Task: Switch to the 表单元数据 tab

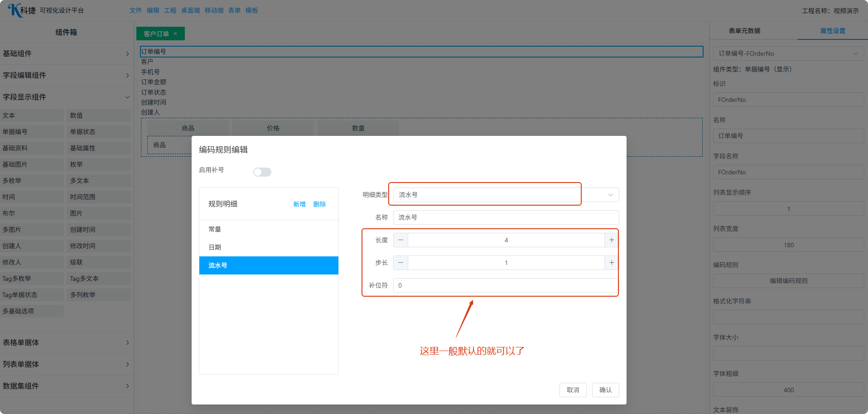Action: click(x=744, y=31)
